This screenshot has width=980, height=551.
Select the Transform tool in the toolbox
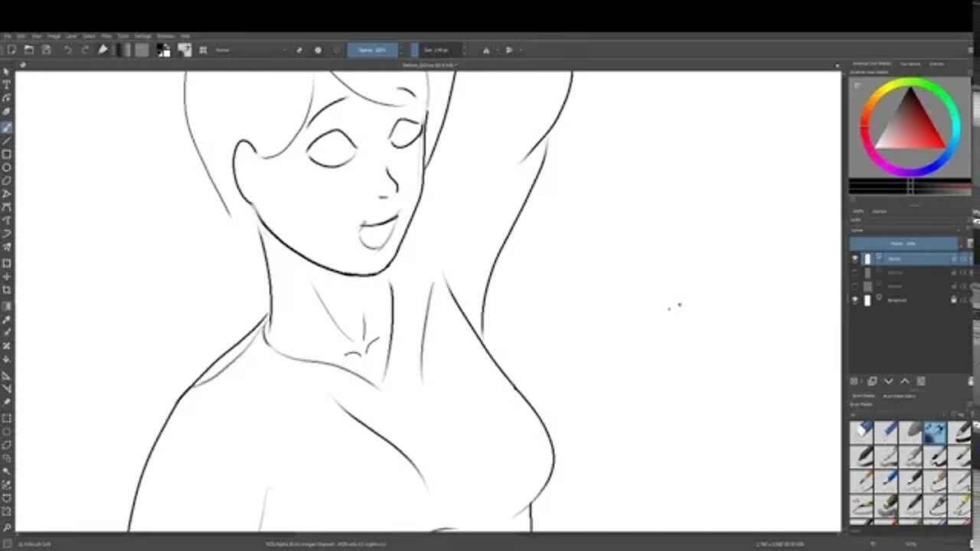tap(7, 262)
